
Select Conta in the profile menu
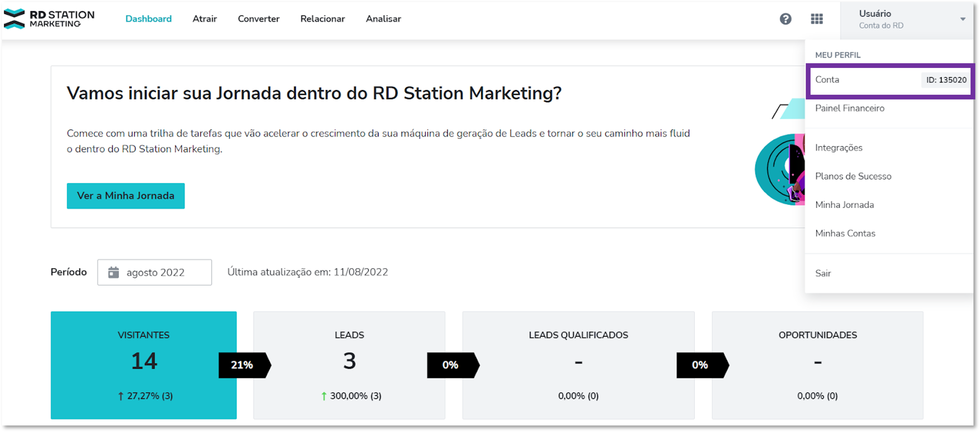tap(890, 80)
